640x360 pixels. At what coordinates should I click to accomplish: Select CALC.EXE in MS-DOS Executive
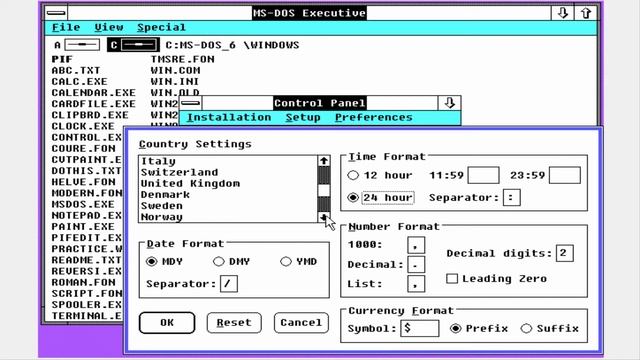(80, 82)
